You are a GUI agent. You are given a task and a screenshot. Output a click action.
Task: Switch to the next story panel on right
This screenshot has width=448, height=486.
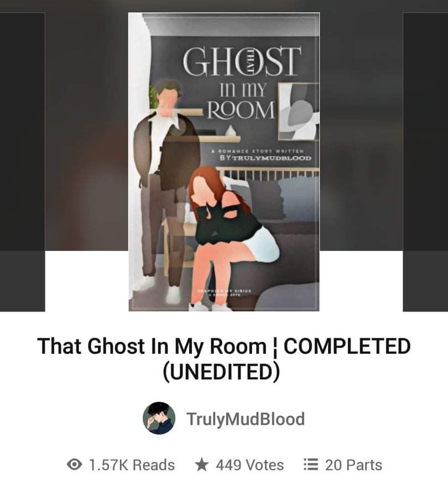point(425,161)
